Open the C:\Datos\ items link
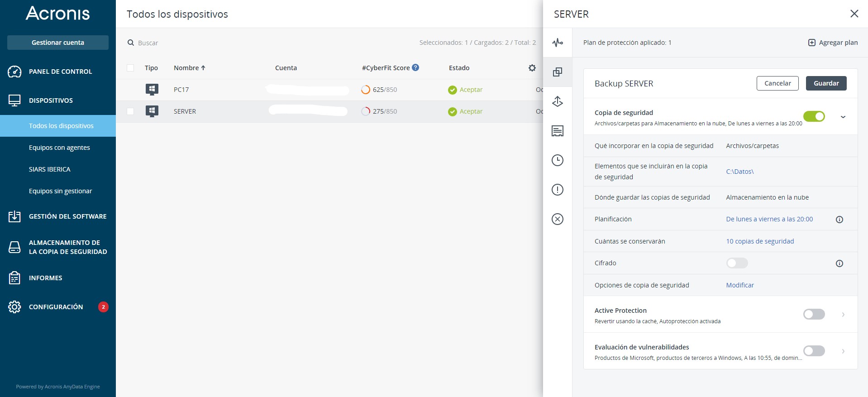This screenshot has height=397, width=868. click(740, 172)
